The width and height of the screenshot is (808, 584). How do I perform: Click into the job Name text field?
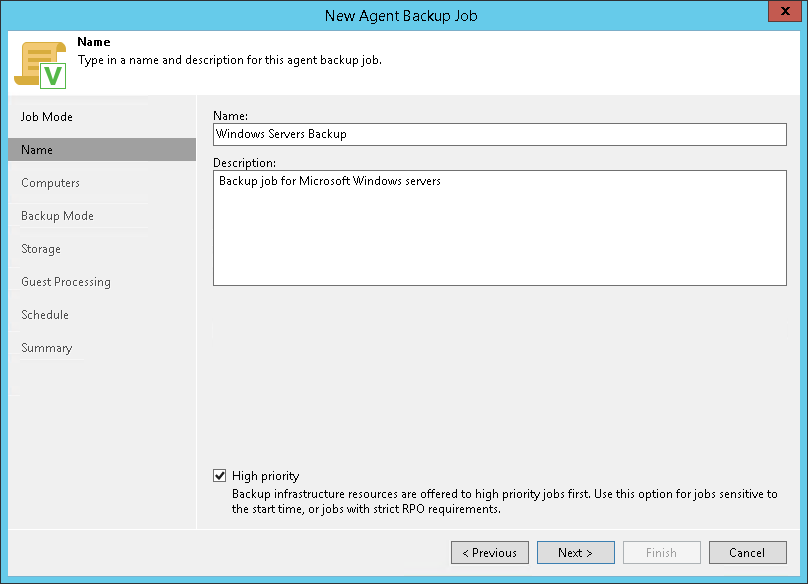coord(500,134)
